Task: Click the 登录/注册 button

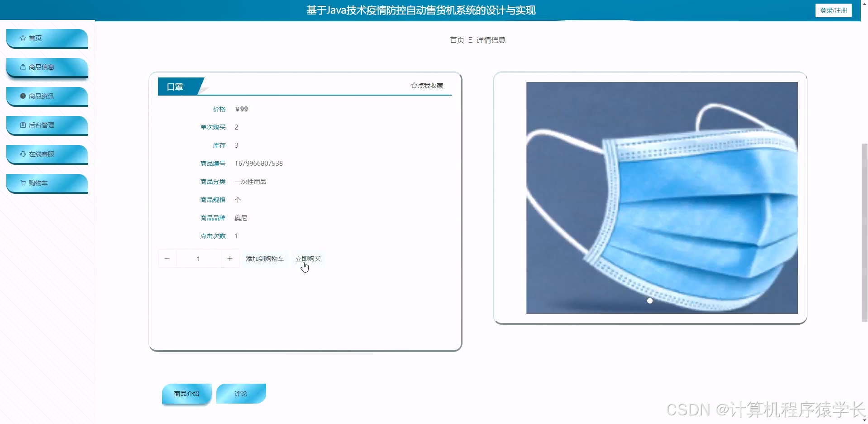Action: pyautogui.click(x=833, y=10)
